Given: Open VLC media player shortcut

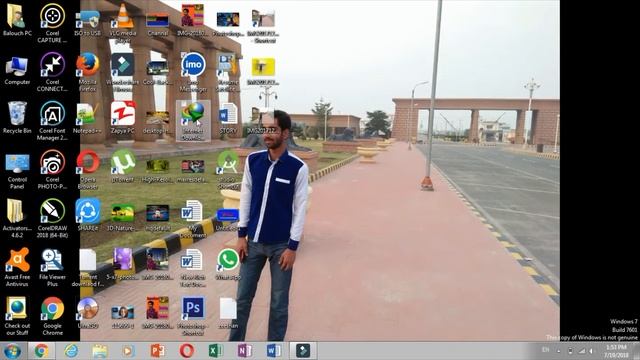Looking at the screenshot, I should [123, 23].
